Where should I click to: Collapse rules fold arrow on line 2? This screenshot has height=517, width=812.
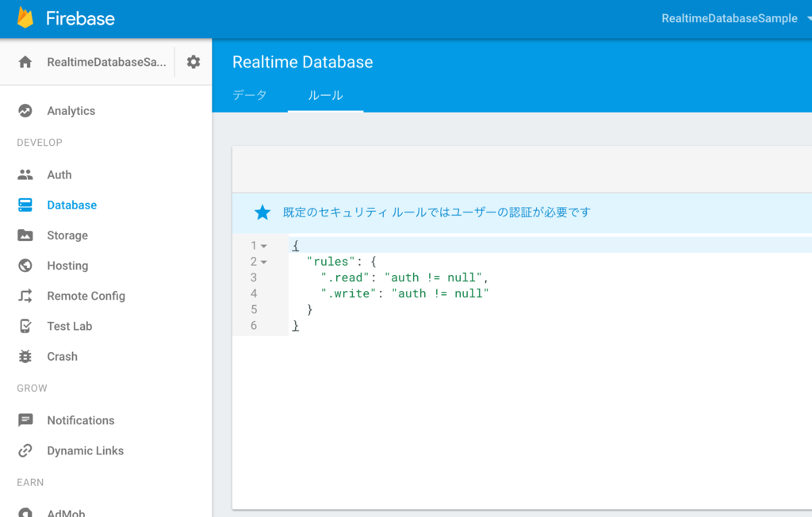point(264,262)
